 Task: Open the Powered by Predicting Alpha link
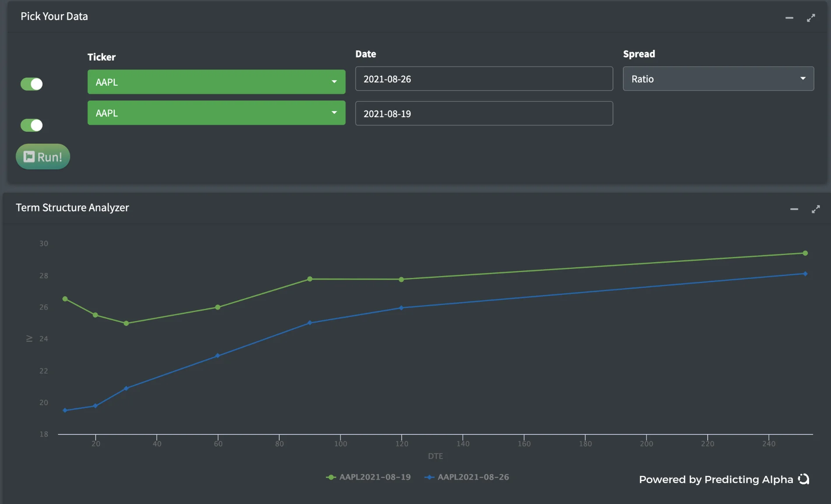tap(716, 479)
